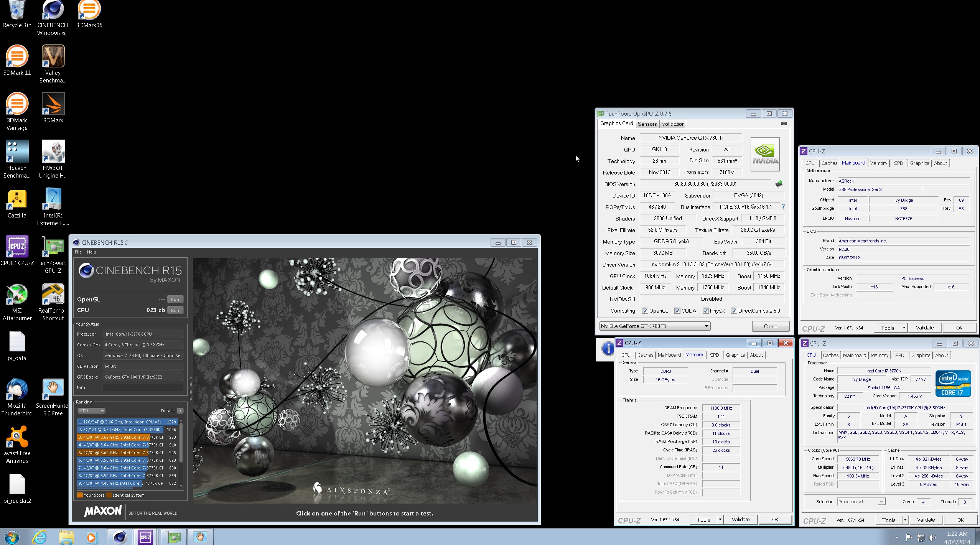
Task: Open Processor #1 selection dropdown in CPU-Z
Action: click(861, 502)
